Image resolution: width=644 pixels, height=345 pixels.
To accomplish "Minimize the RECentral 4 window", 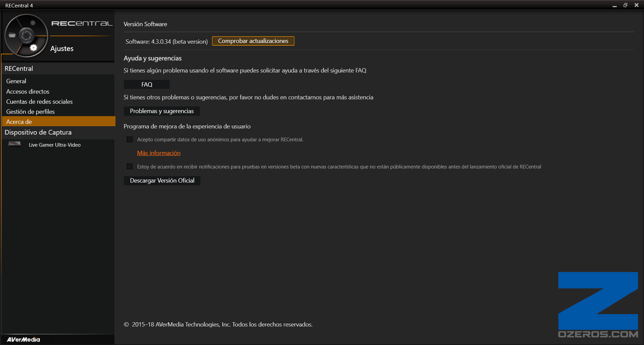I will [x=614, y=5].
